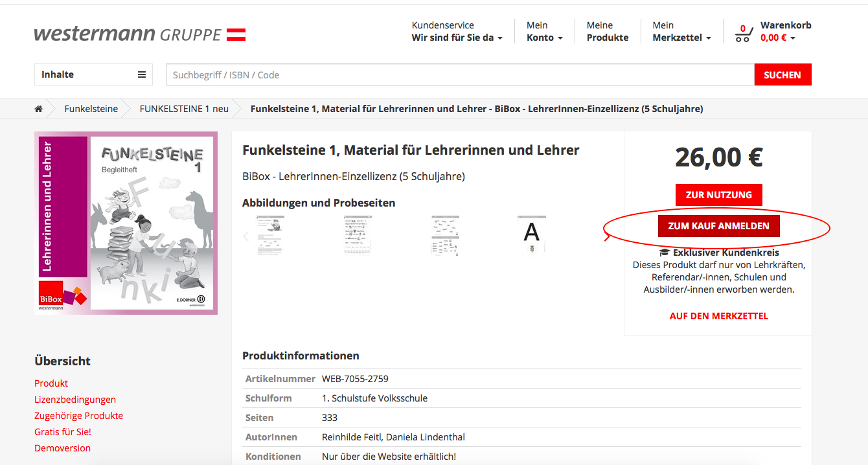Click the search field for Suchbegriff / ISBN / Code

pos(460,74)
